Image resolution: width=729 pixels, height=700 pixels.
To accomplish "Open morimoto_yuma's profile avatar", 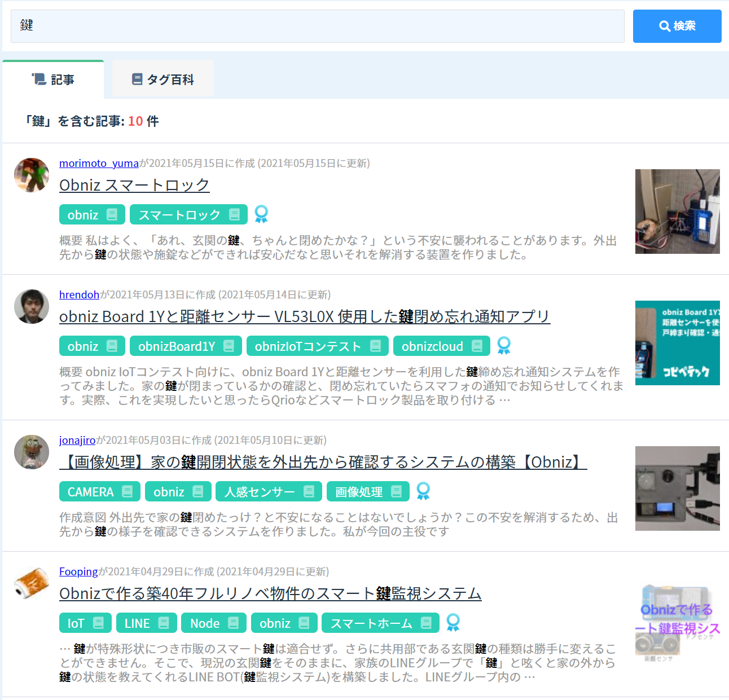I will tap(32, 175).
